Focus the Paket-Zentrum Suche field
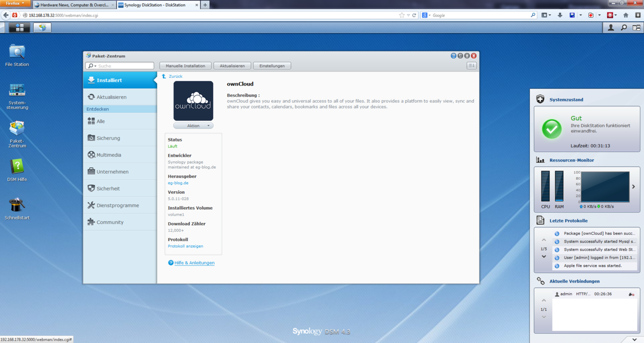 point(120,66)
